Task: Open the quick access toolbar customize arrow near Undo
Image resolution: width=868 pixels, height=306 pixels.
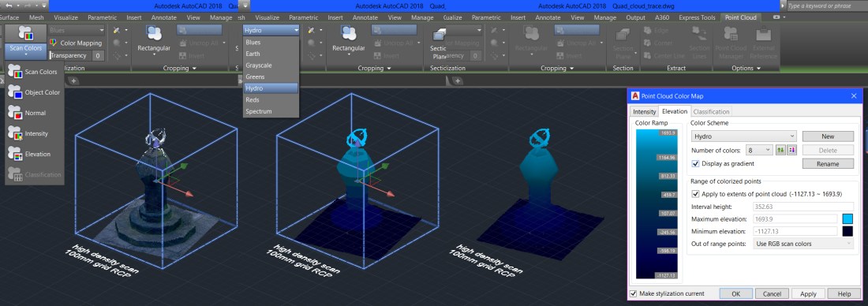Action: click(x=43, y=6)
